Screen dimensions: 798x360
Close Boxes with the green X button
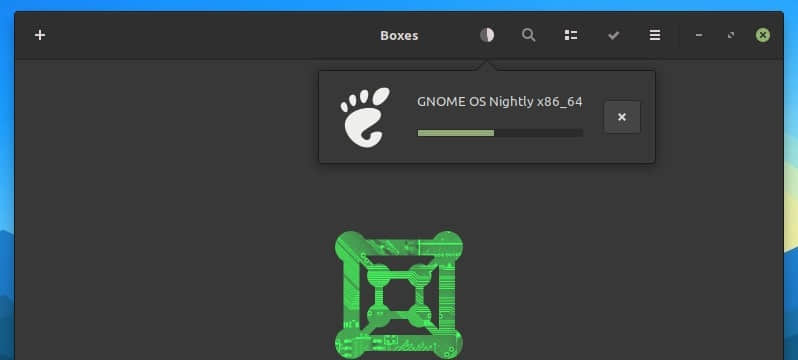click(x=762, y=35)
